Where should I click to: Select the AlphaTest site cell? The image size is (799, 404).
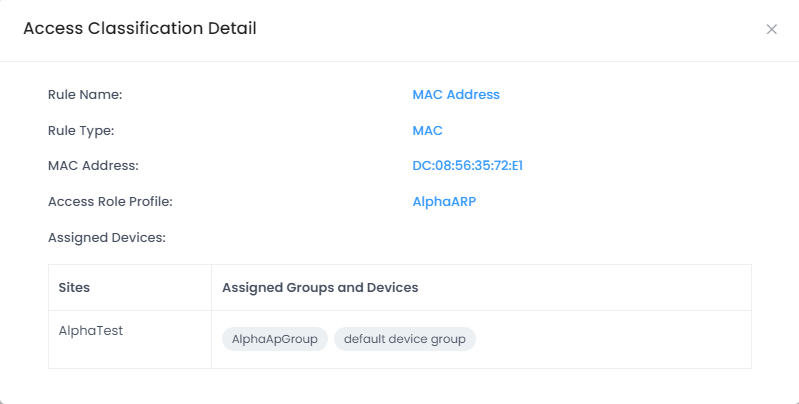(91, 331)
